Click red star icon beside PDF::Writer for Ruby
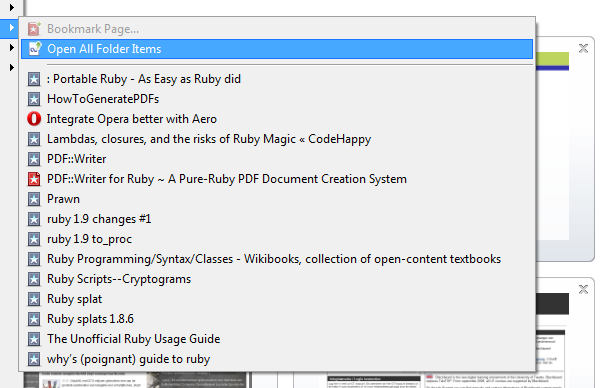Image resolution: width=600 pixels, height=388 pixels. (x=34, y=179)
